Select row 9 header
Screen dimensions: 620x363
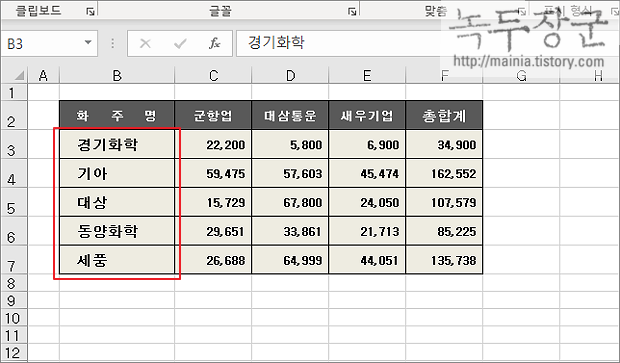tap(14, 301)
